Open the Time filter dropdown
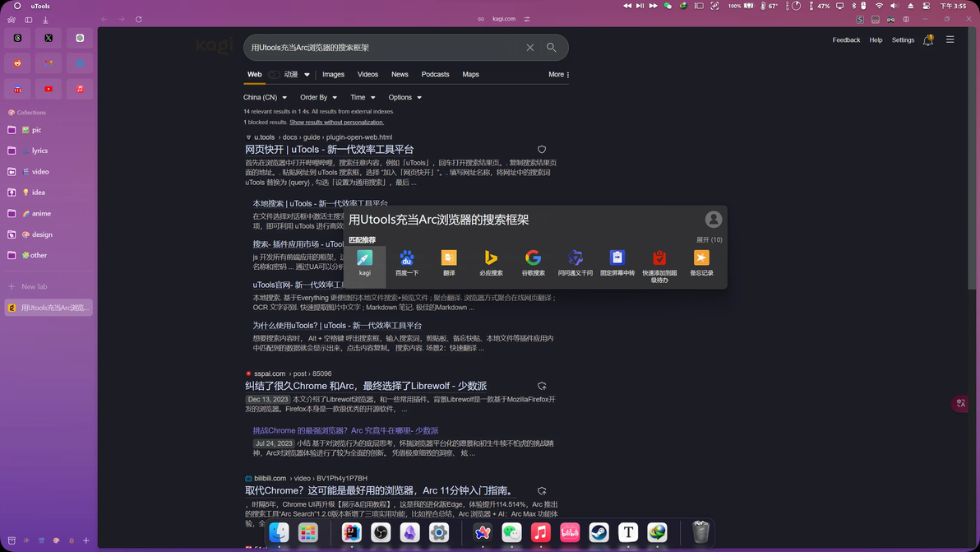The height and width of the screenshot is (552, 980). pos(363,98)
